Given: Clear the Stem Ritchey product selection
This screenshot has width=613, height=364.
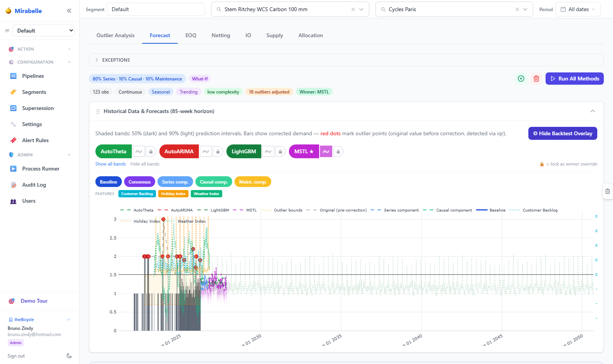Looking at the screenshot, I should [353, 9].
